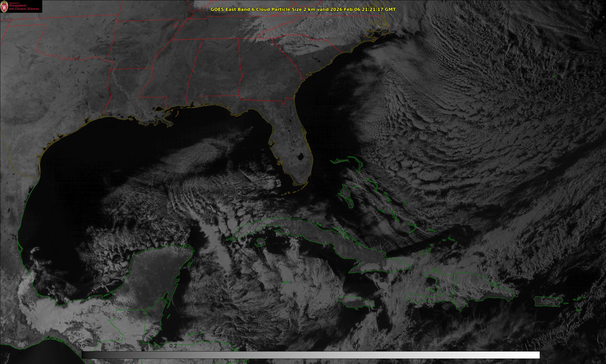Click Lake Okeechobee in Florida

point(300,157)
